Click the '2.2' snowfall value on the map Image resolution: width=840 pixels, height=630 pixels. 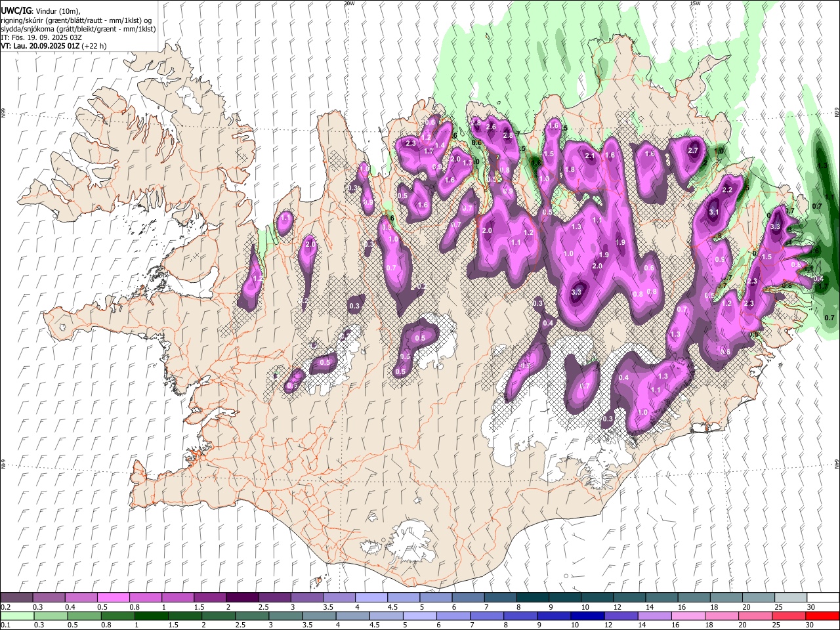tap(727, 190)
